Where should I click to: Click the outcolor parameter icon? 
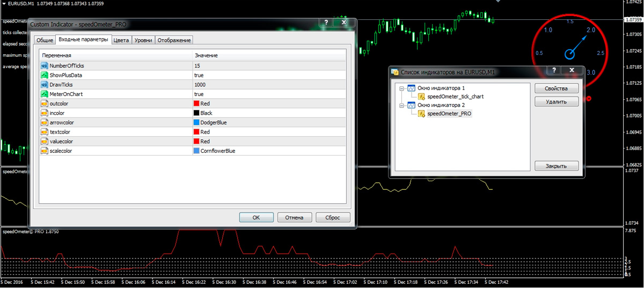tap(45, 104)
